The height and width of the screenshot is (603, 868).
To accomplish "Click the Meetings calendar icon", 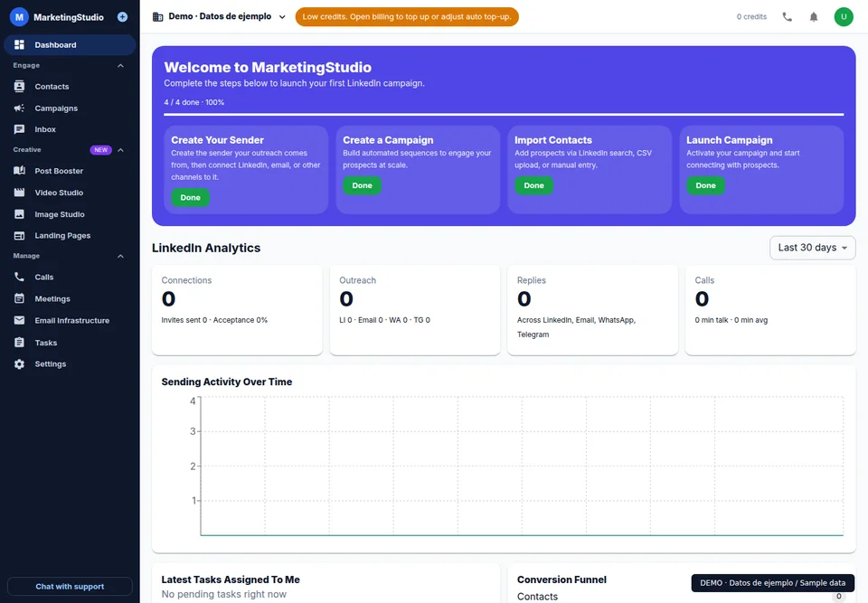I will (19, 298).
